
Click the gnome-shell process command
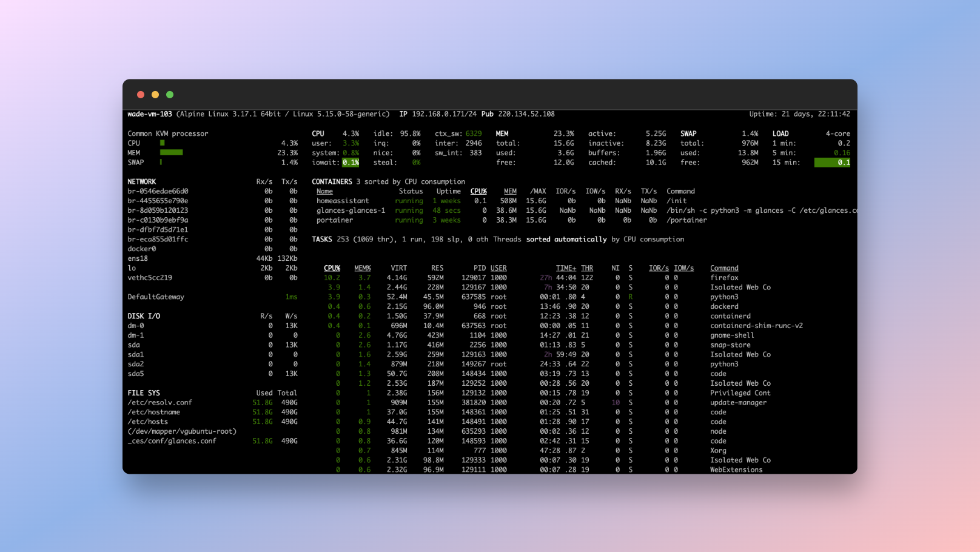click(732, 335)
